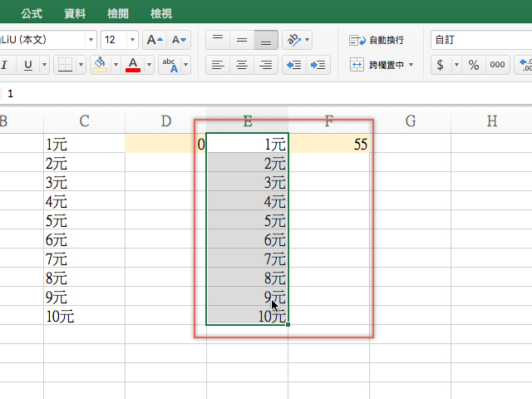Expand the 跨欄置中 dropdown arrow
532x399 pixels.
click(x=411, y=65)
